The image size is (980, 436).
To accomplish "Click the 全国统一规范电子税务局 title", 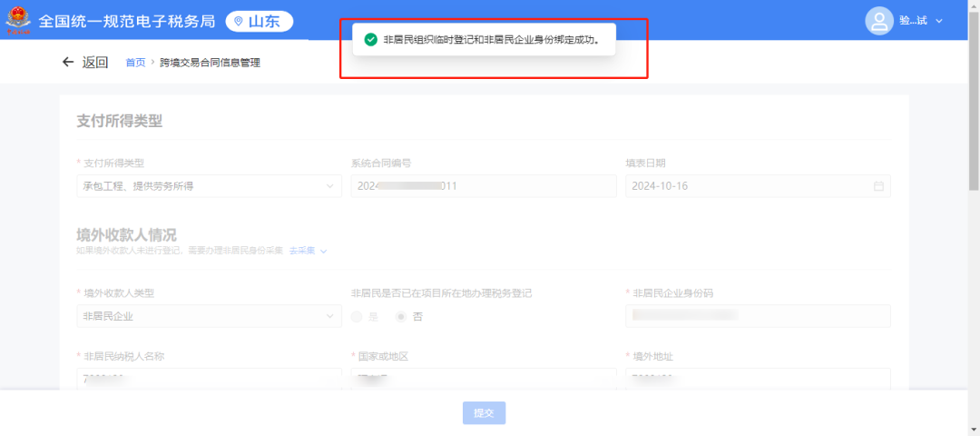I will (127, 21).
